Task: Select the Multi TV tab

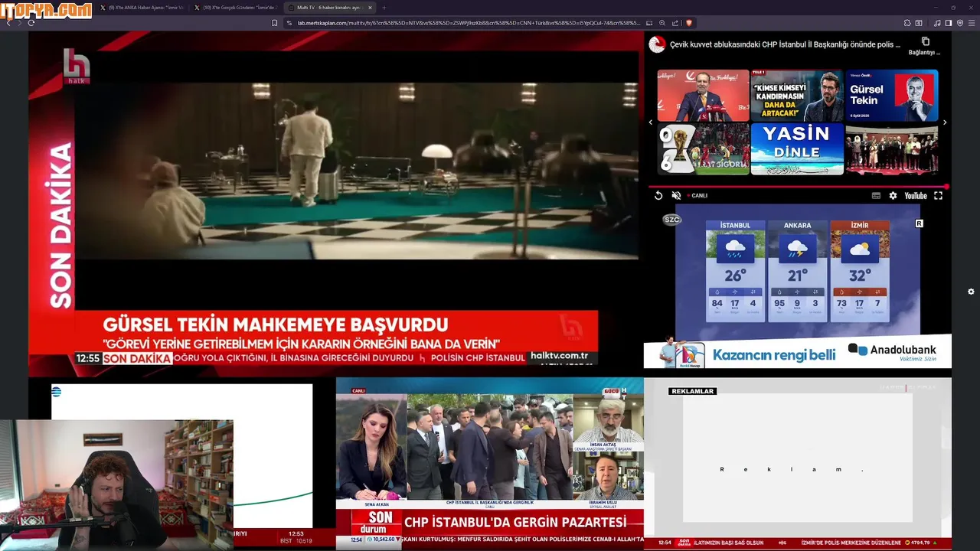Action: click(x=328, y=8)
